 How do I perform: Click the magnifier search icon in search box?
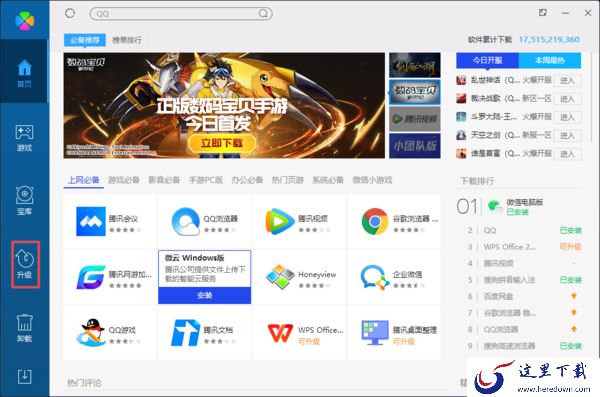263,14
